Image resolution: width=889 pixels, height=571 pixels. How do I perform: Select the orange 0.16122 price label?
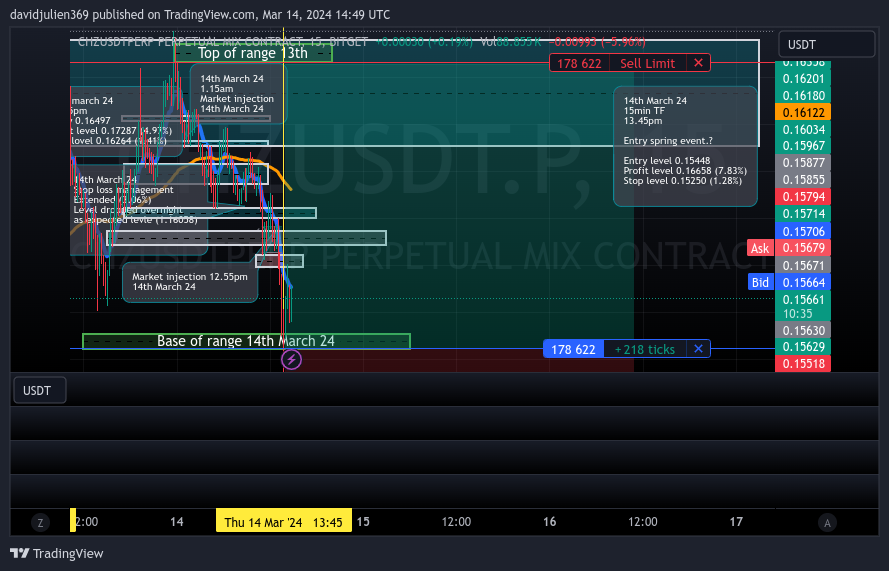[803, 112]
